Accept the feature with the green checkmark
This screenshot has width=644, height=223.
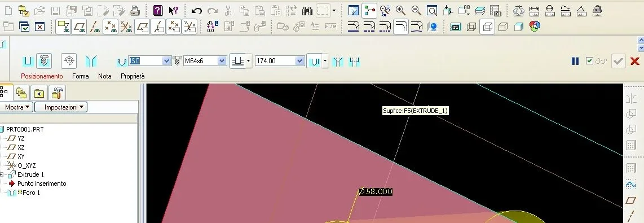click(618, 61)
